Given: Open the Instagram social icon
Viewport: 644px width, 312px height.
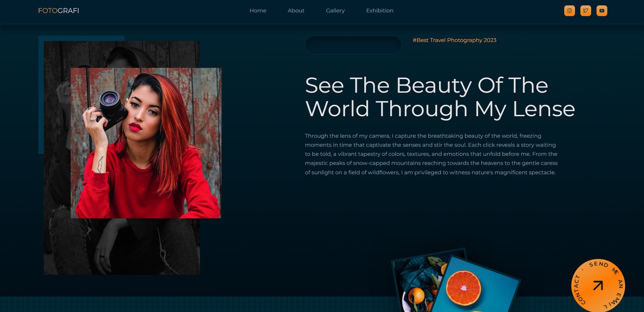Looking at the screenshot, I should click(x=569, y=11).
